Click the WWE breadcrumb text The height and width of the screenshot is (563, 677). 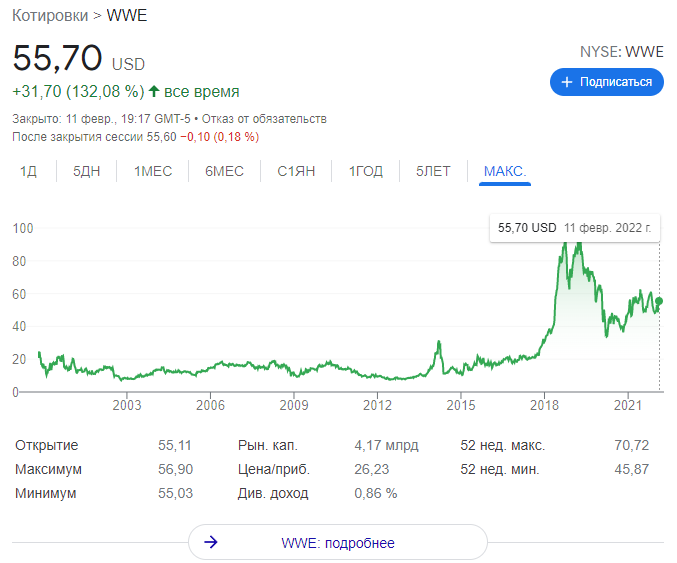coord(127,16)
